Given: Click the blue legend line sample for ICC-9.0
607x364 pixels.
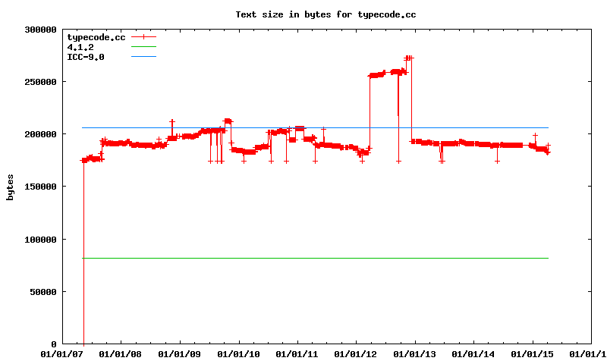Looking at the screenshot, I should (143, 56).
